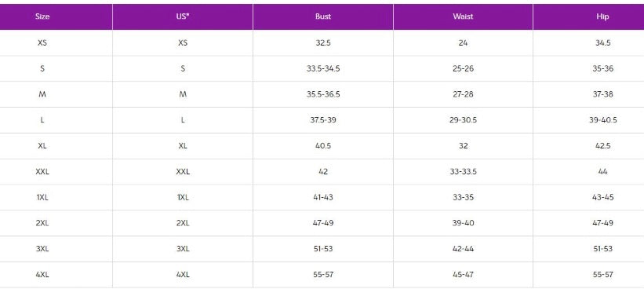Select the XXL waist value 33-33.5
Screen dimensions: 644x289
coord(463,171)
